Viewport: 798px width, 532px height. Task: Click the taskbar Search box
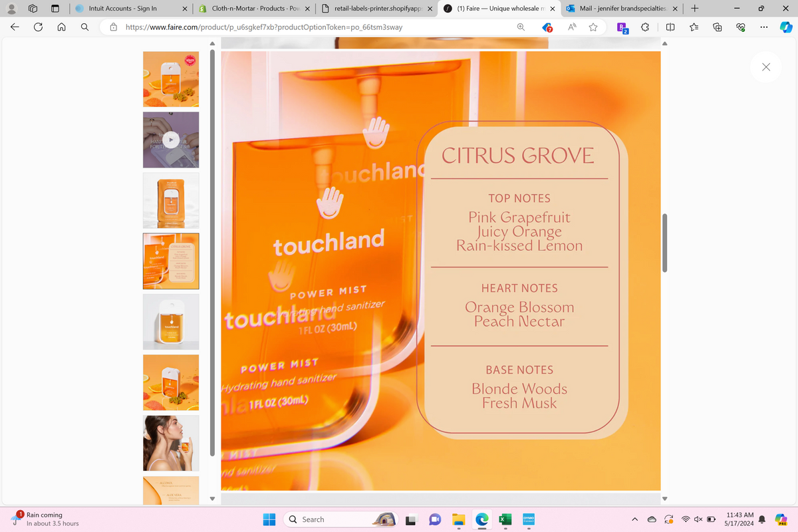point(342,519)
